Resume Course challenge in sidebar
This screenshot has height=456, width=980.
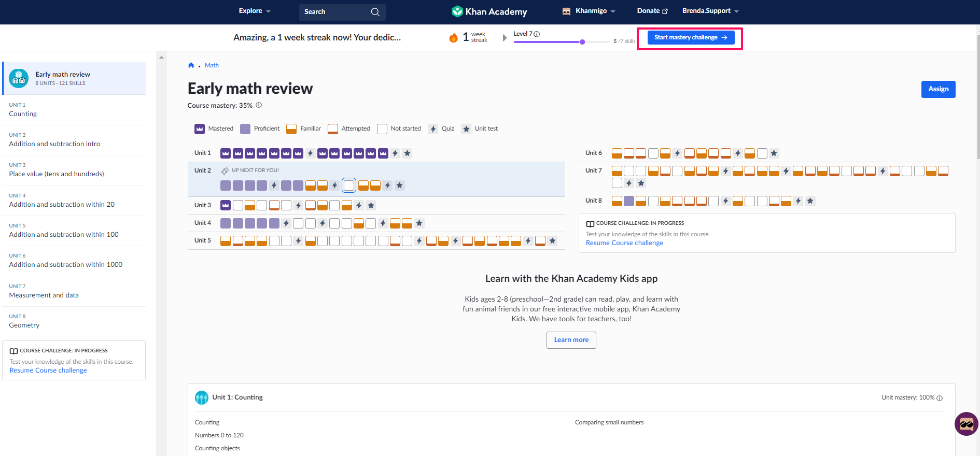click(x=48, y=370)
